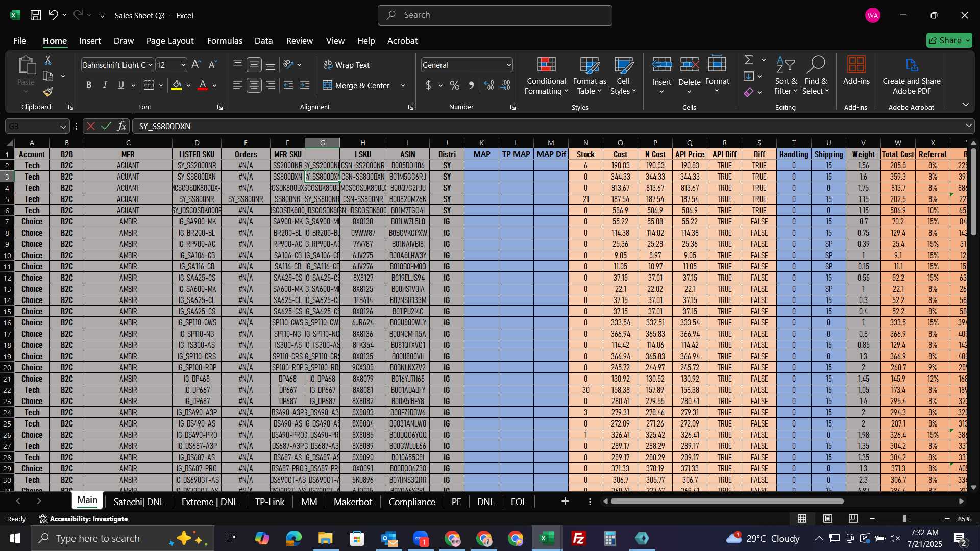Open the Windows Start menu
Image resolution: width=980 pixels, height=551 pixels.
15,538
